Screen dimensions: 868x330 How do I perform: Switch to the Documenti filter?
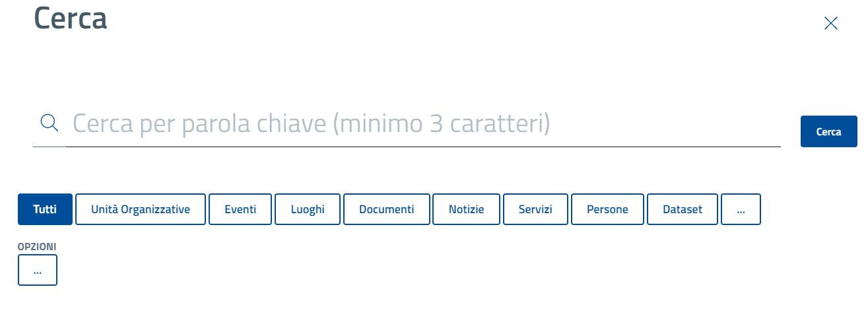pyautogui.click(x=387, y=209)
